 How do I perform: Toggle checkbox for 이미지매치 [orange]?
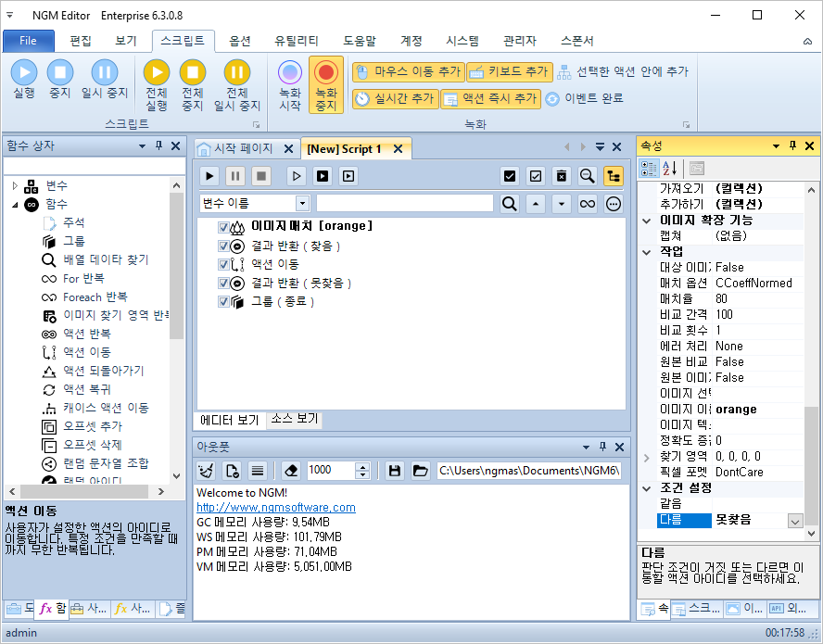click(223, 227)
